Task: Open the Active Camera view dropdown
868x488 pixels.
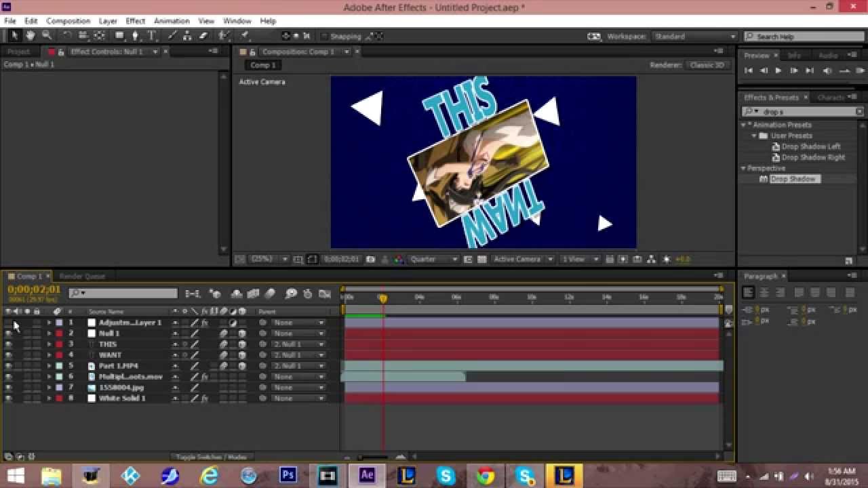Action: pos(523,259)
